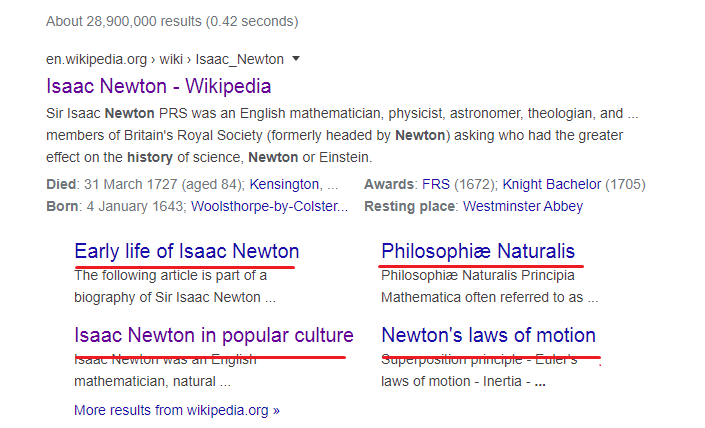Viewport: 705px width, 428px height.
Task: Click the Died: 31 March 1727 text
Action: [145, 184]
